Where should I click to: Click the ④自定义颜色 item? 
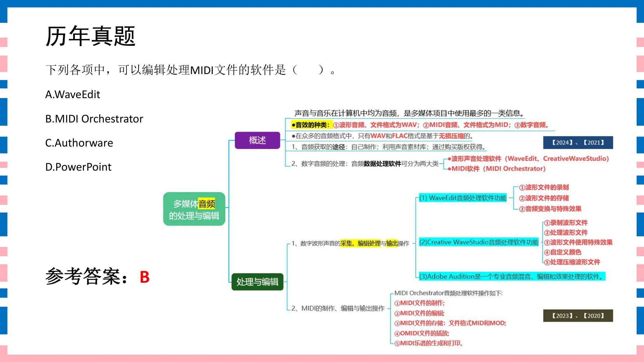tap(563, 252)
